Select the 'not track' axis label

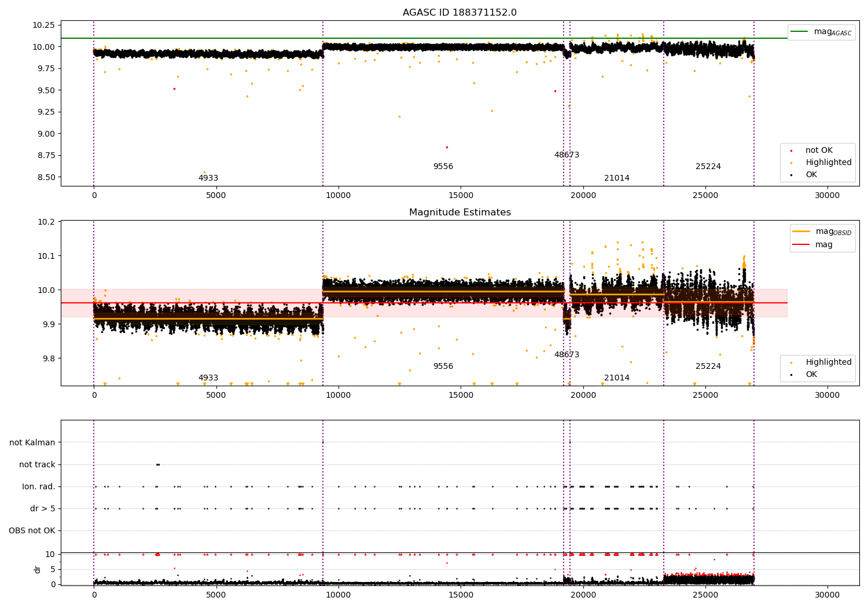click(x=37, y=465)
